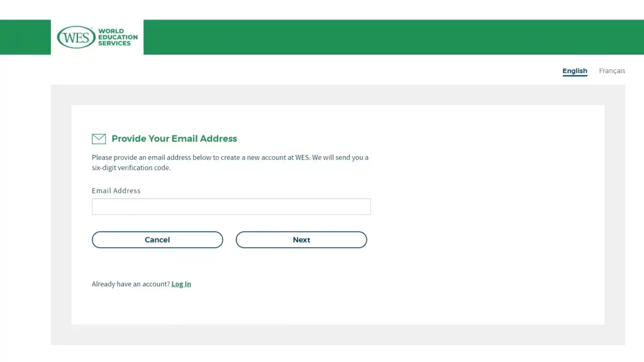Click the green header banner right of logo
The height and width of the screenshot is (362, 644).
(394, 37)
